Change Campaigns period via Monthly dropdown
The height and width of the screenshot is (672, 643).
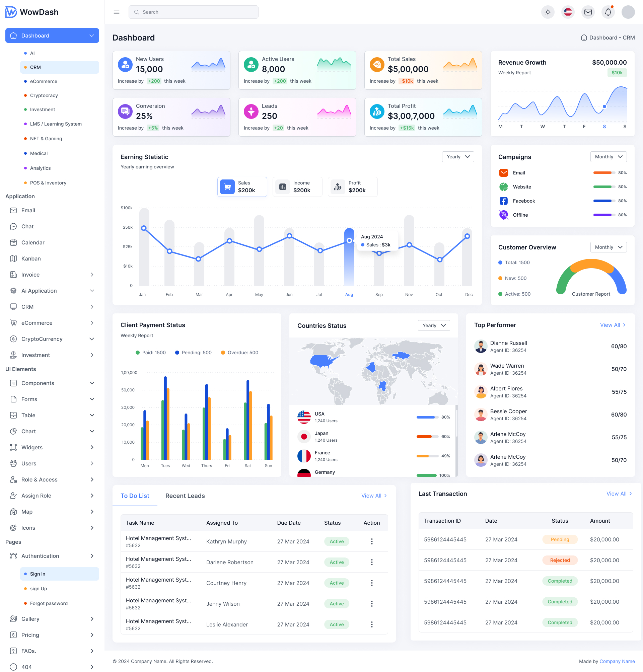click(x=609, y=157)
